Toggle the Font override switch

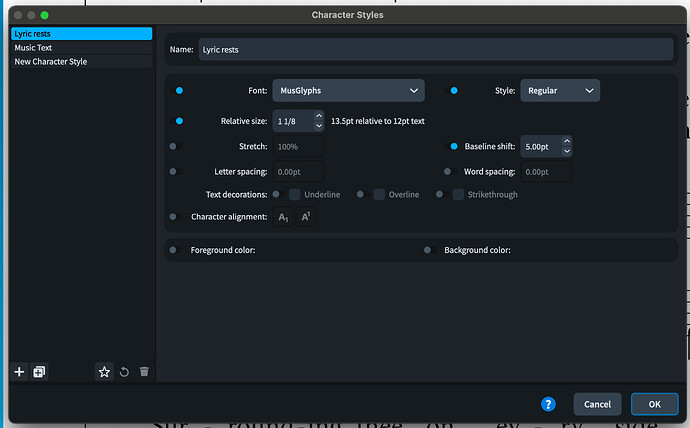[x=176, y=91]
